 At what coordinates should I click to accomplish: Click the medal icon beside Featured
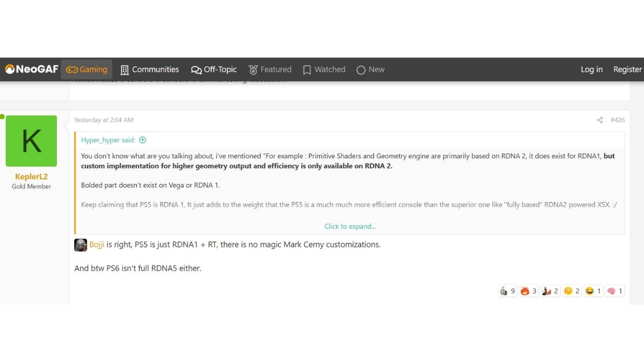253,70
